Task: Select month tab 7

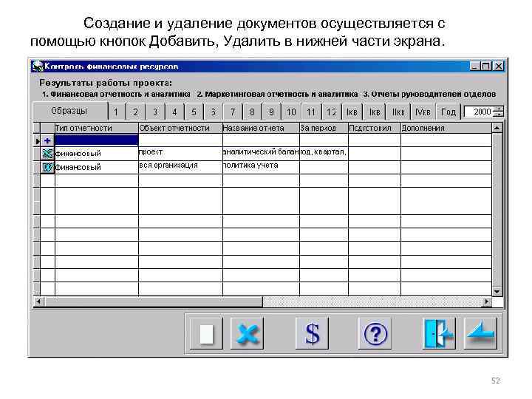Action: click(x=233, y=112)
